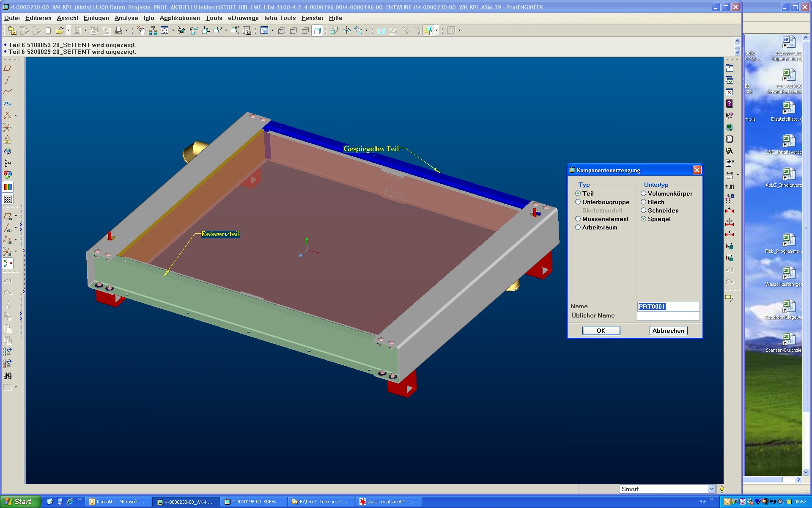The height and width of the screenshot is (508, 812).
Task: Select the wireframe display style icon
Action: click(282, 30)
